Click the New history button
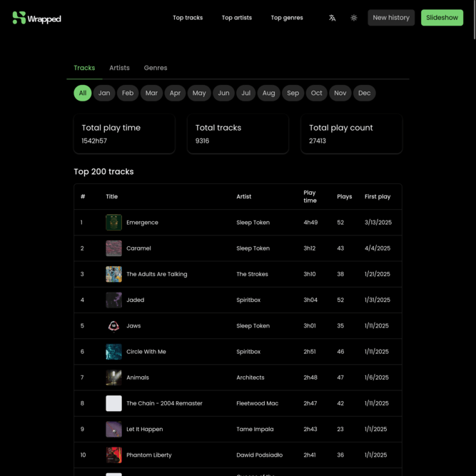Screen dimensions: 476x476 (x=391, y=18)
